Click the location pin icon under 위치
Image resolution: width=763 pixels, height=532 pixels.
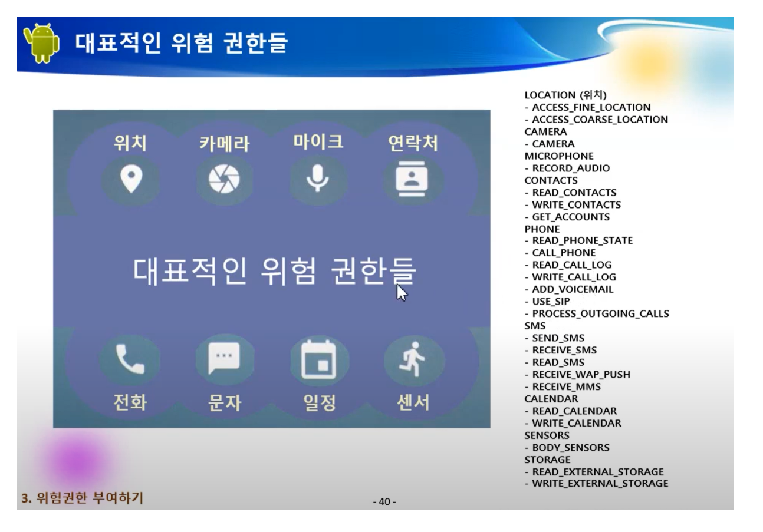coord(131,179)
